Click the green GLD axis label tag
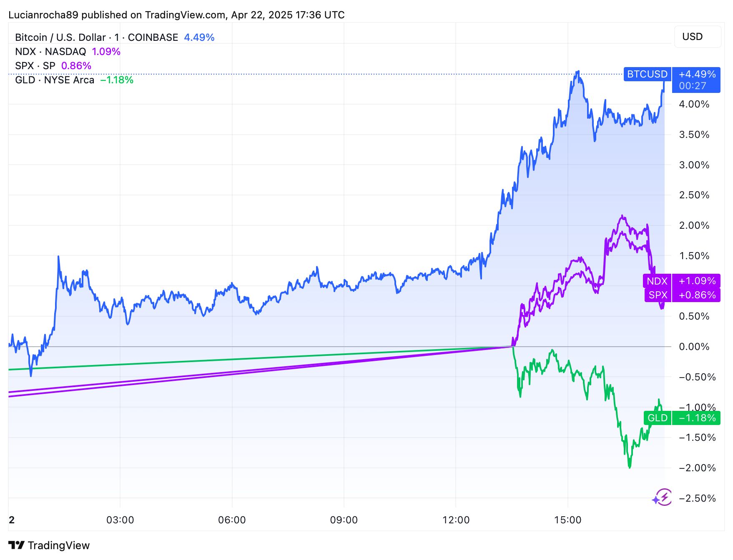This screenshot has width=733, height=560. 658,418
